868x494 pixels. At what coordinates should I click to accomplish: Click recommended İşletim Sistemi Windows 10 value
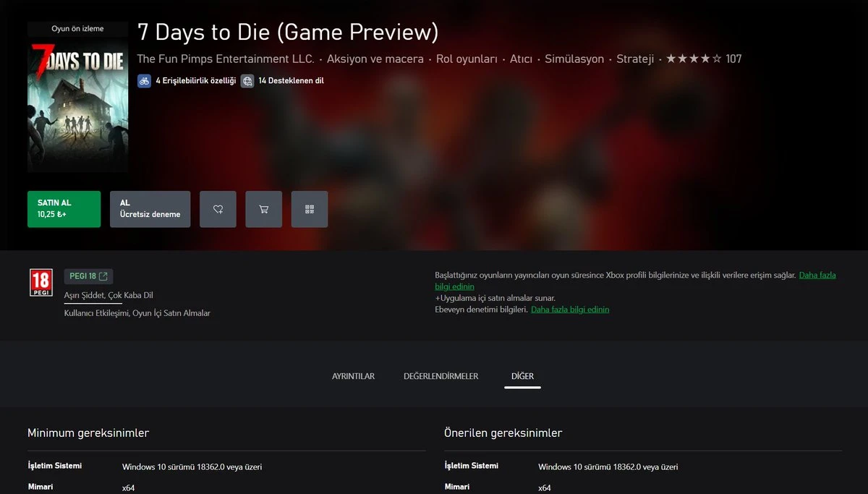608,467
